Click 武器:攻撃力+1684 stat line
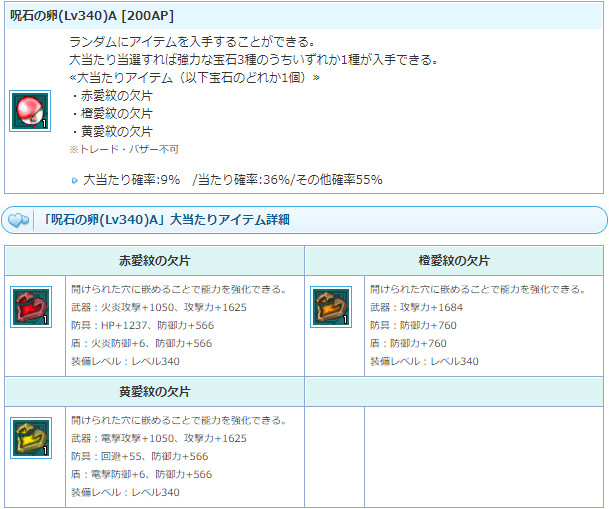The image size is (609, 509). (x=416, y=307)
